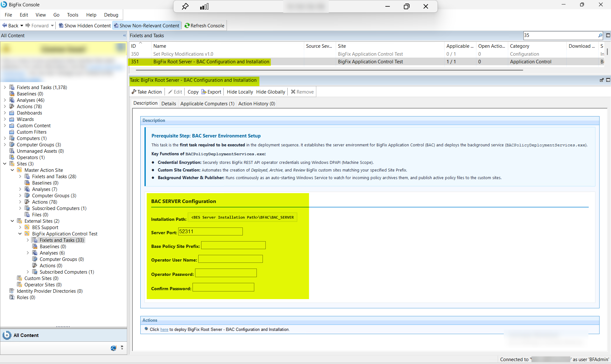Click the Hide Globally button

(270, 92)
